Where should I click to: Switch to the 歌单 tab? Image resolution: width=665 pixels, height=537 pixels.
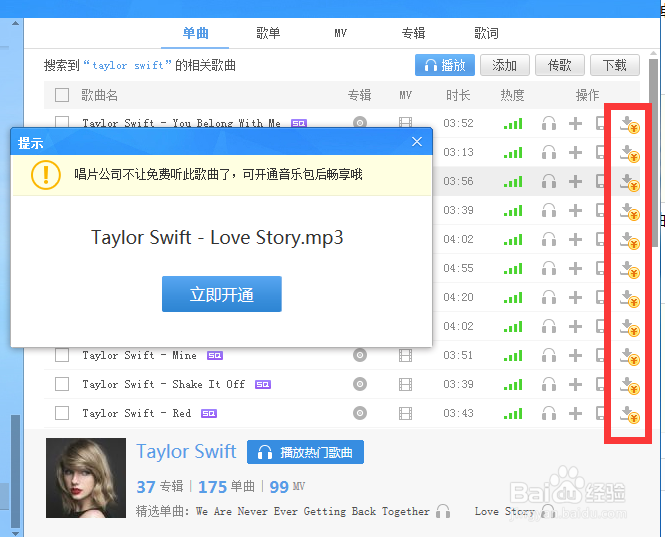pos(268,33)
